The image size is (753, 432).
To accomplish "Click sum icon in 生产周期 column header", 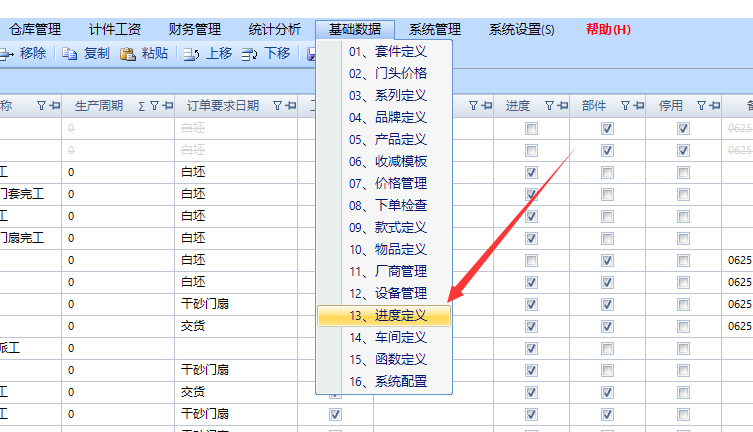I will click(x=141, y=105).
